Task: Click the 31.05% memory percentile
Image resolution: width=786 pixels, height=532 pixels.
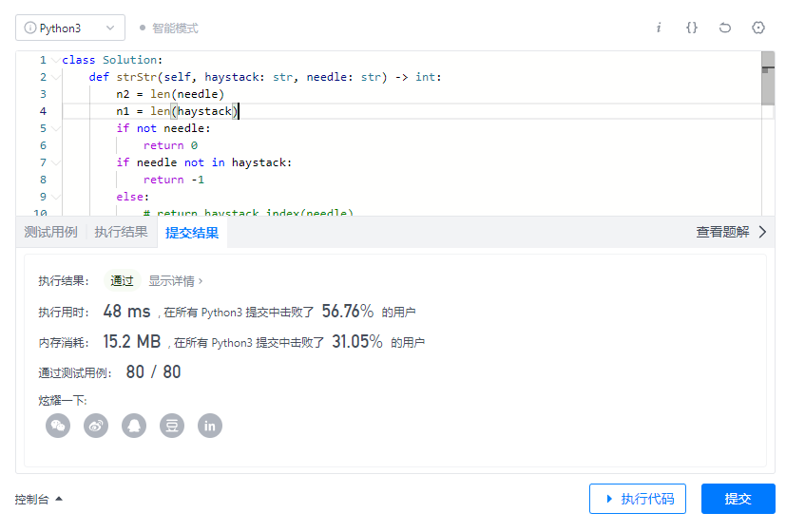Action: click(x=357, y=342)
